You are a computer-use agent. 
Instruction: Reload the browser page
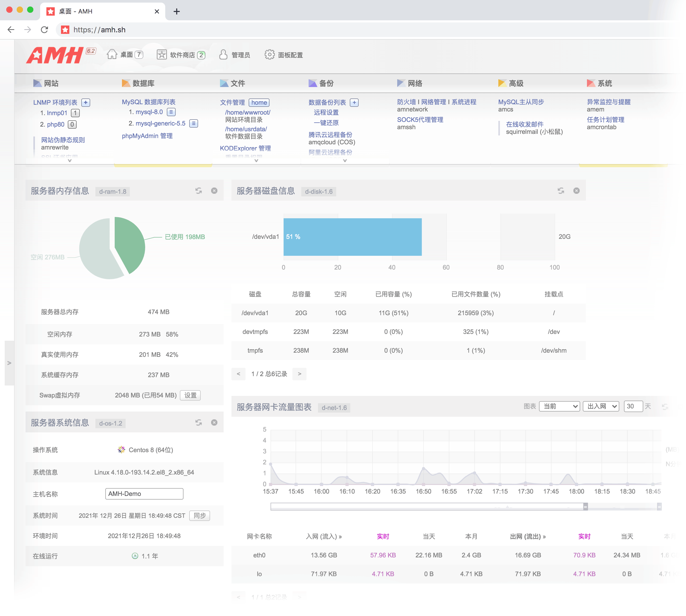[x=44, y=30]
